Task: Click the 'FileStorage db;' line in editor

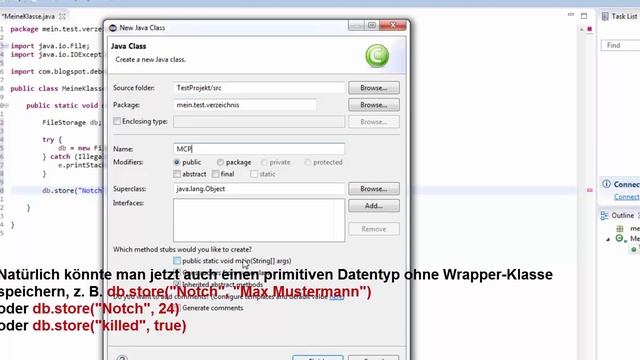Action: click(72, 122)
